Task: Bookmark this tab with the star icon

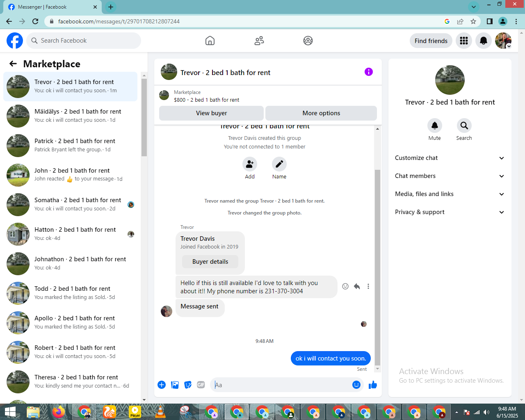Action: (473, 21)
